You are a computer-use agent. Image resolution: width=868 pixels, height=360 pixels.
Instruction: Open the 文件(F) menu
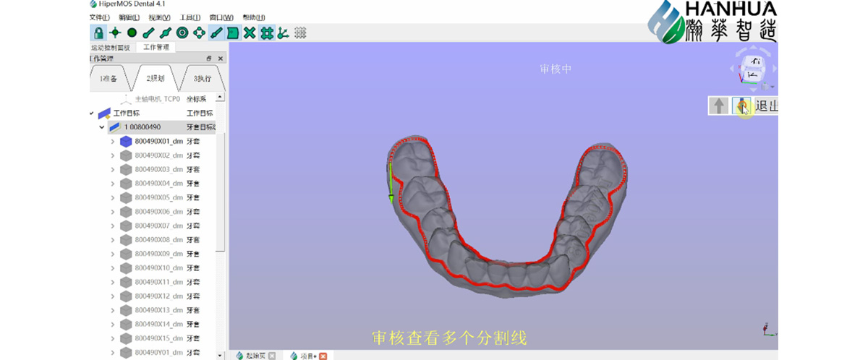click(x=99, y=17)
